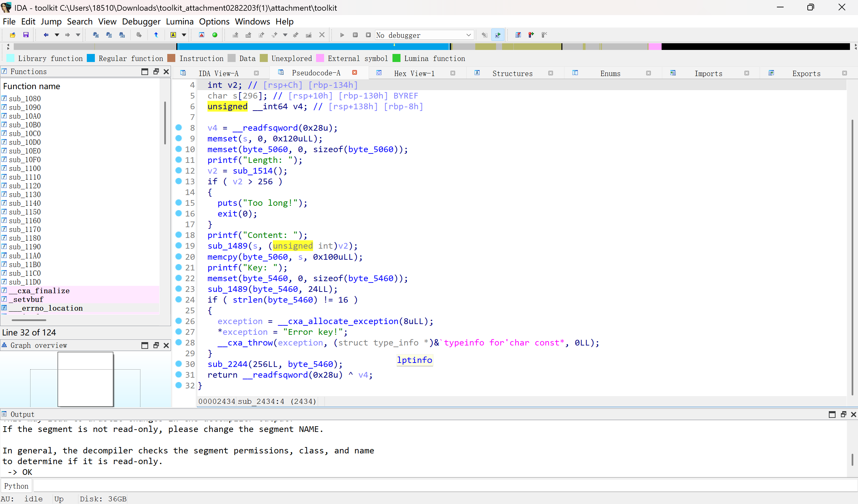Open the back navigation history dropdown
858x504 pixels.
pos(57,35)
